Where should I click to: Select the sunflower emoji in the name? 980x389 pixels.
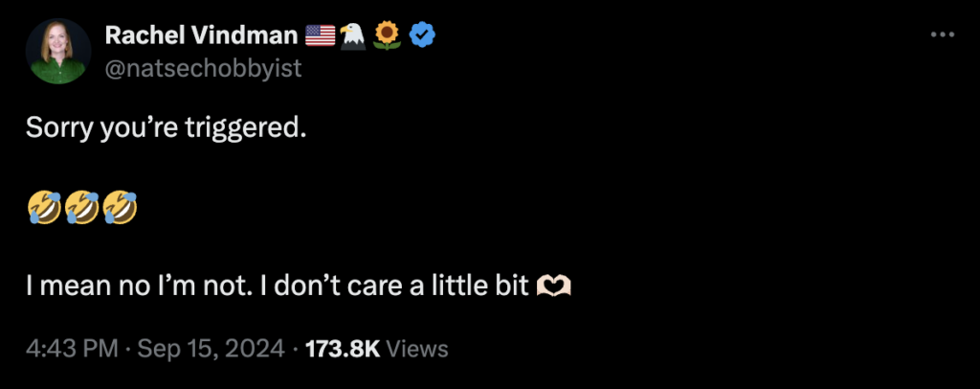tap(387, 35)
